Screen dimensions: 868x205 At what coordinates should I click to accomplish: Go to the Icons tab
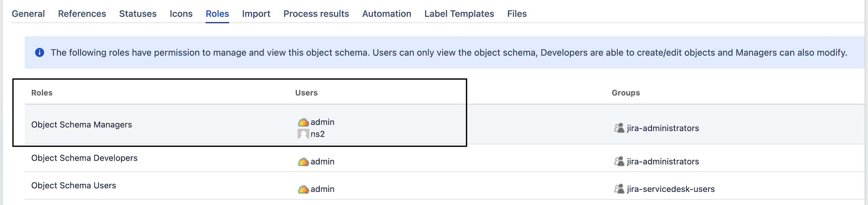[181, 14]
